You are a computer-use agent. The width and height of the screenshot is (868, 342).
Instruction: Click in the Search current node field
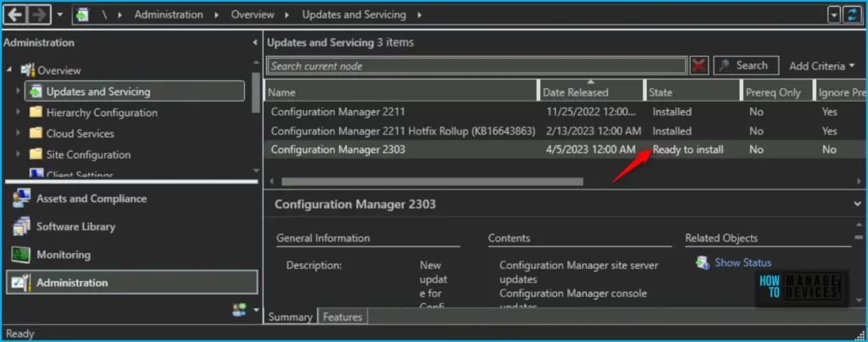click(476, 66)
